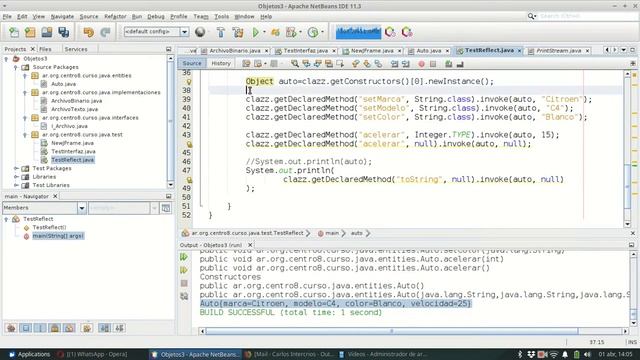This screenshot has width=640, height=360.
Task: Click the blue memory usage graph
Action: click(x=358, y=32)
